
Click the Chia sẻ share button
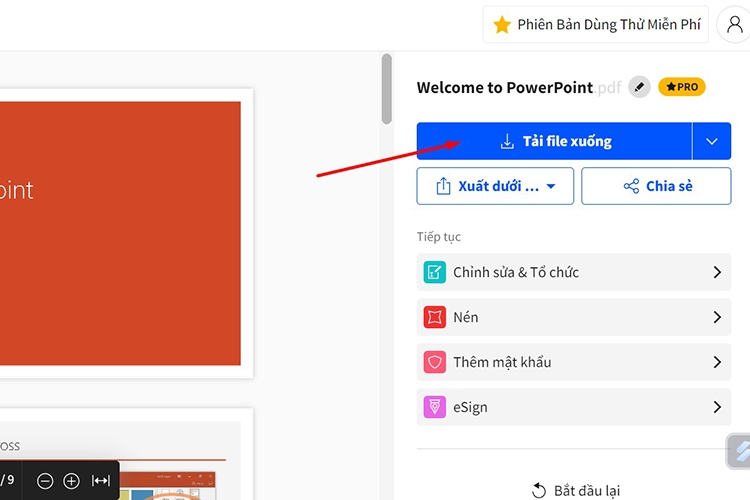pyautogui.click(x=656, y=186)
